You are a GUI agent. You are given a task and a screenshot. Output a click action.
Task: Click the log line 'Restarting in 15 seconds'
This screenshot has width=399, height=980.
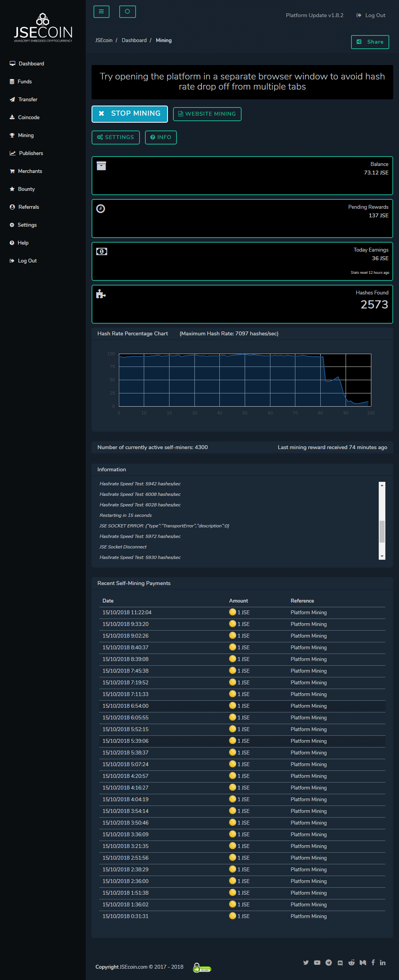pos(125,515)
